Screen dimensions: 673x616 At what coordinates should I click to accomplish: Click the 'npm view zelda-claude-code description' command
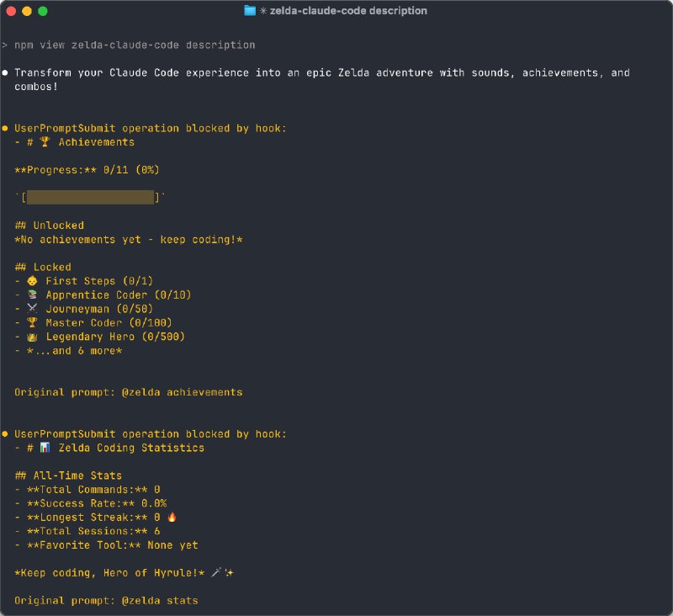[135, 45]
